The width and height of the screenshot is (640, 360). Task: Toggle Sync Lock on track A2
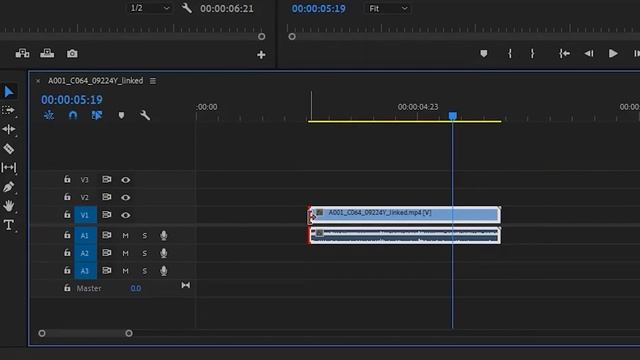point(107,253)
